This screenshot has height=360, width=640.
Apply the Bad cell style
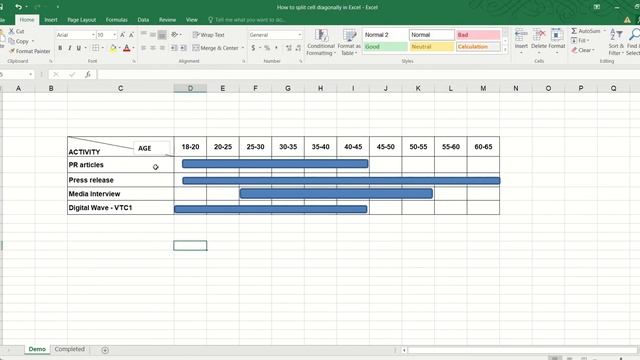tap(478, 35)
